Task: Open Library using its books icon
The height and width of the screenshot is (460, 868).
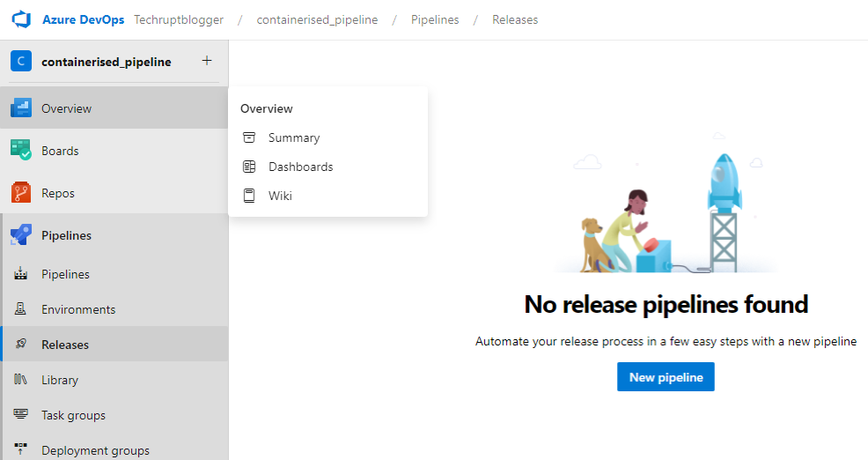Action: [21, 380]
